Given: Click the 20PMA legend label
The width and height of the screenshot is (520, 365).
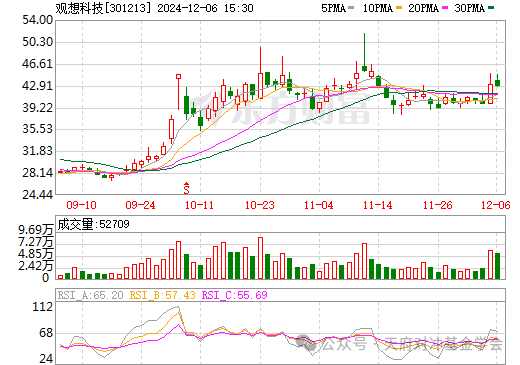Looking at the screenshot, I should pos(423,8).
